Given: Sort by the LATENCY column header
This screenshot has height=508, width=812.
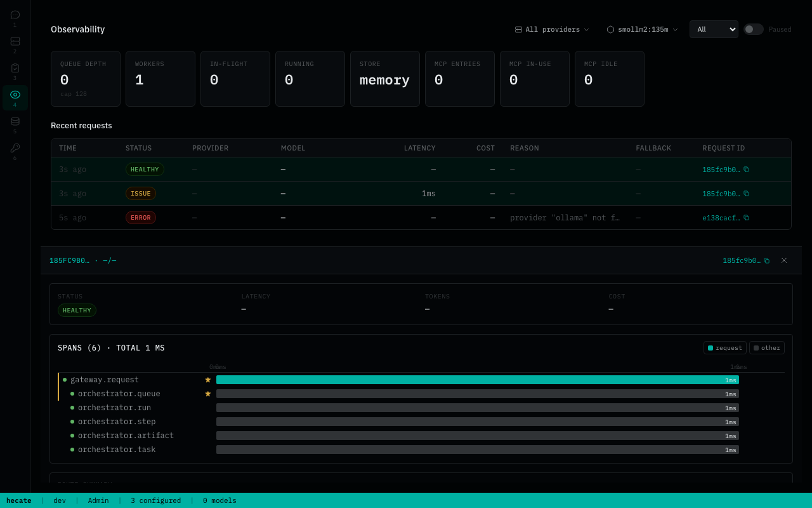Looking at the screenshot, I should click(x=420, y=148).
